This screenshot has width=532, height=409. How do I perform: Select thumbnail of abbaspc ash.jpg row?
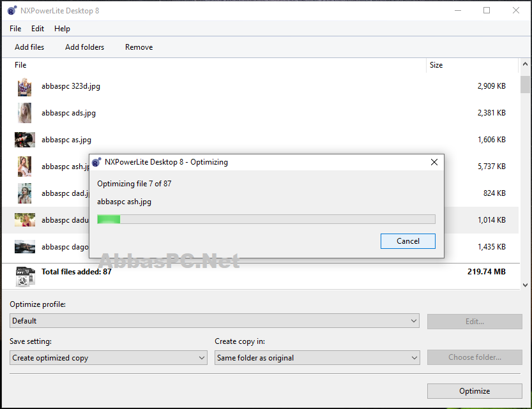tap(25, 167)
